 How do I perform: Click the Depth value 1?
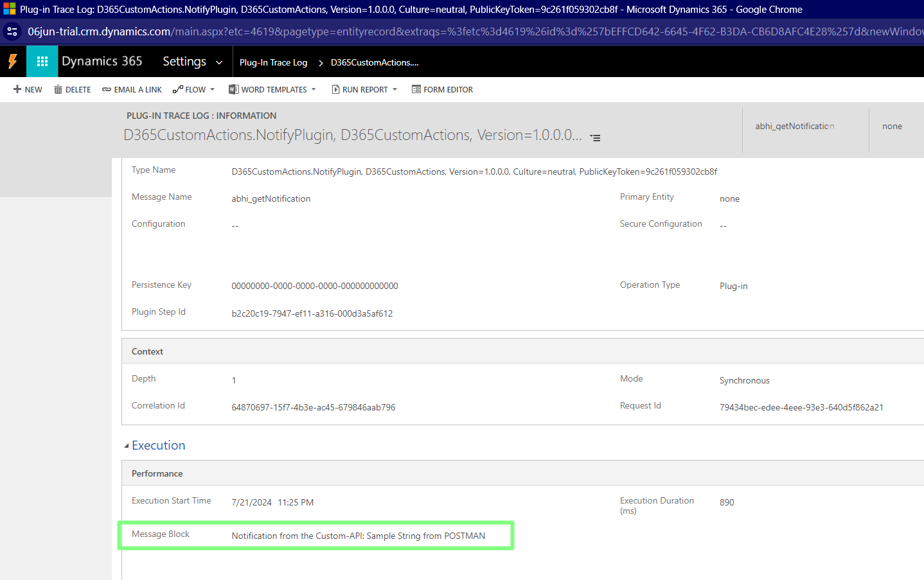point(234,380)
